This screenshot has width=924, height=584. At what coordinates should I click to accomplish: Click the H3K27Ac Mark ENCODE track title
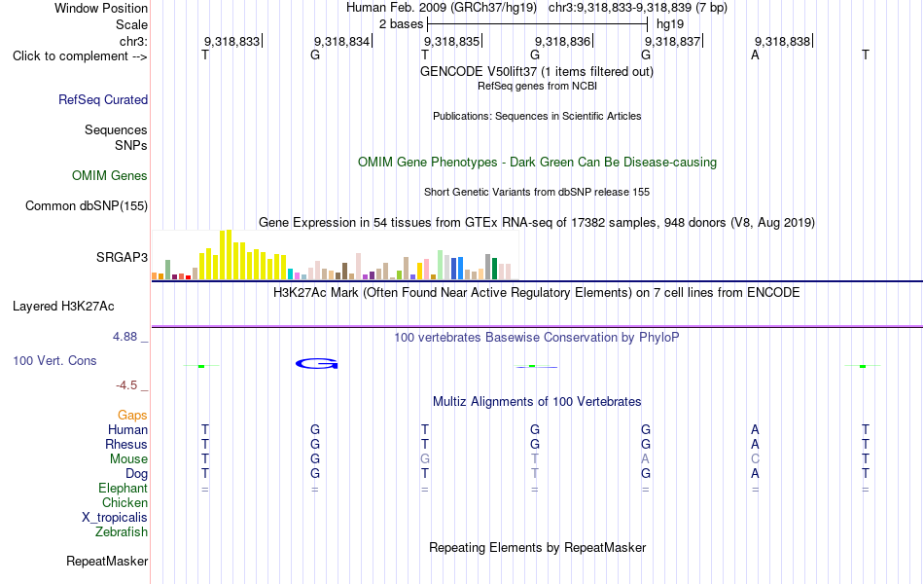(x=537, y=293)
